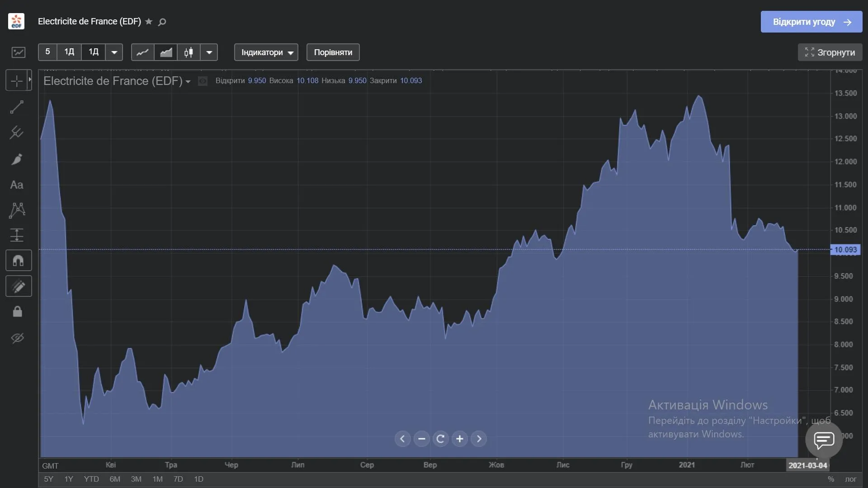The width and height of the screenshot is (868, 488).
Task: Select second 1Д interval button
Action: click(x=94, y=52)
